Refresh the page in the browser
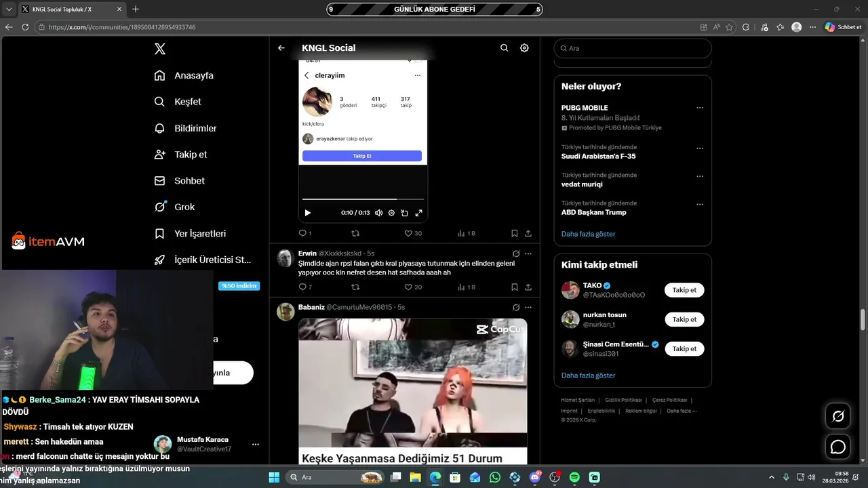This screenshot has width=868, height=488. [x=25, y=27]
